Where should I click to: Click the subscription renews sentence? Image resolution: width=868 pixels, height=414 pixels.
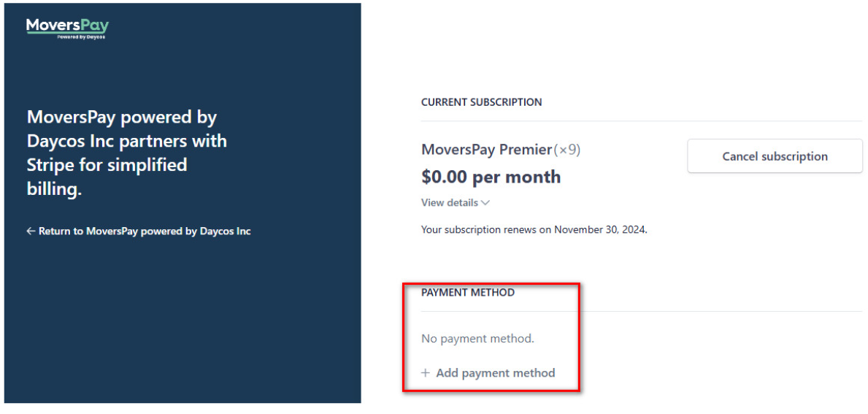(534, 230)
